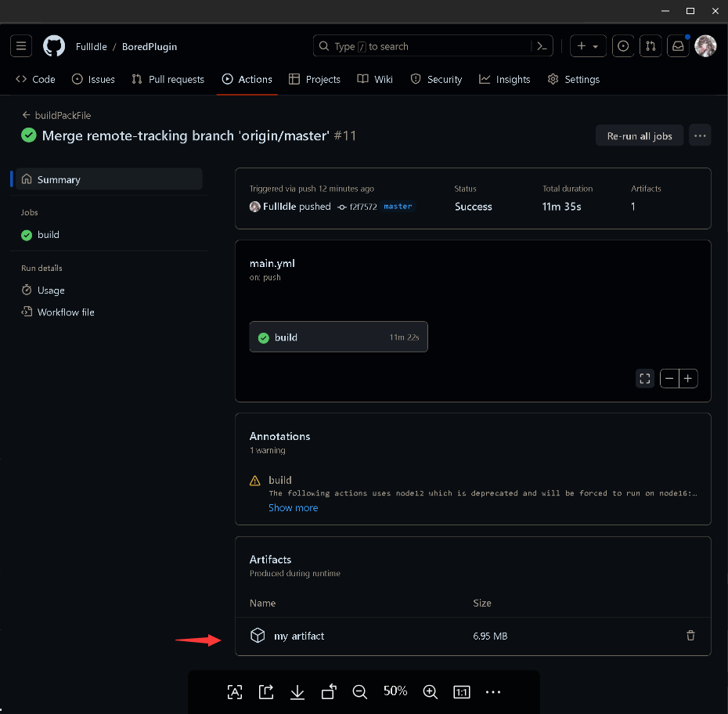Open the master branch label
The image size is (728, 714).
pyautogui.click(x=398, y=206)
